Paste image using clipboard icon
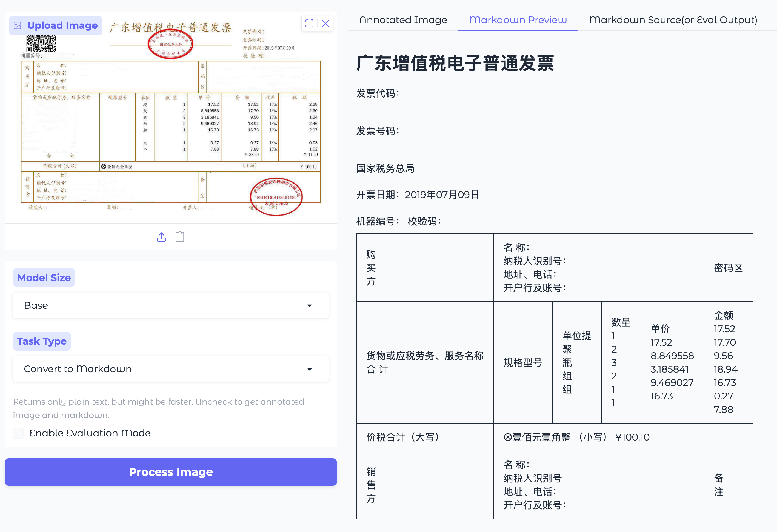Image resolution: width=777 pixels, height=532 pixels. click(180, 237)
